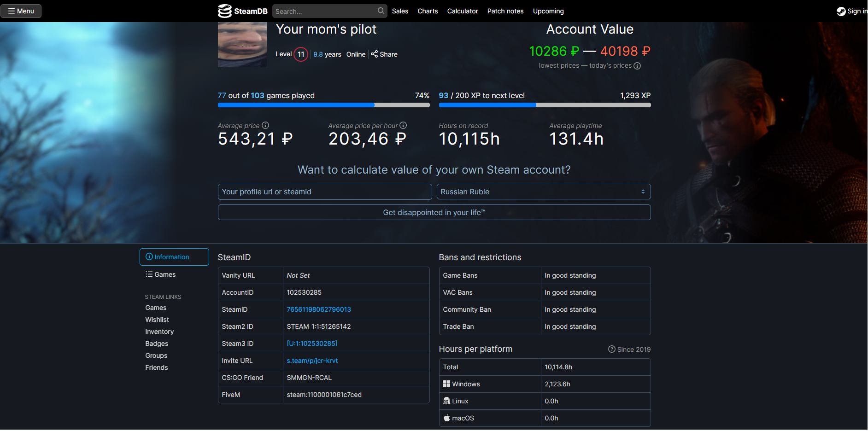This screenshot has width=868, height=431.
Task: Open the Sales menu item
Action: point(400,11)
